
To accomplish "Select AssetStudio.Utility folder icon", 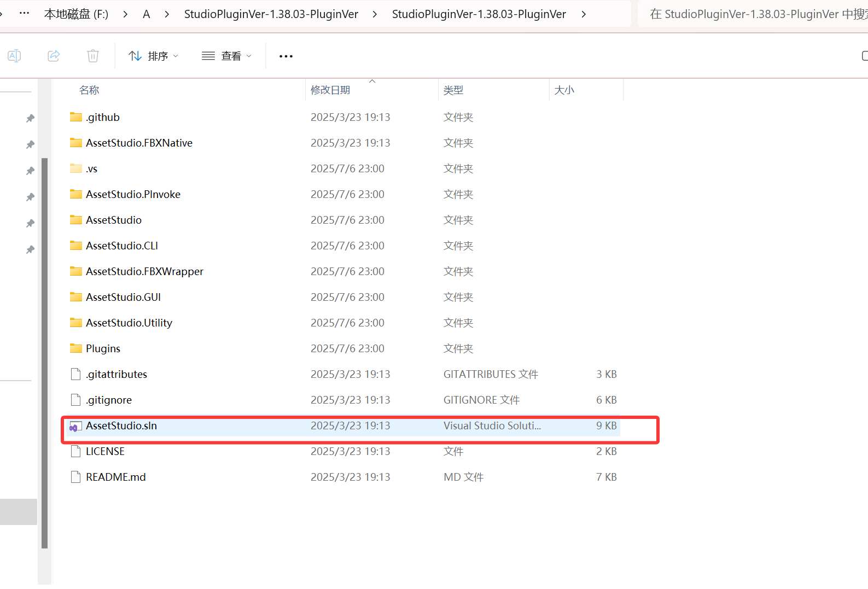I will (76, 323).
